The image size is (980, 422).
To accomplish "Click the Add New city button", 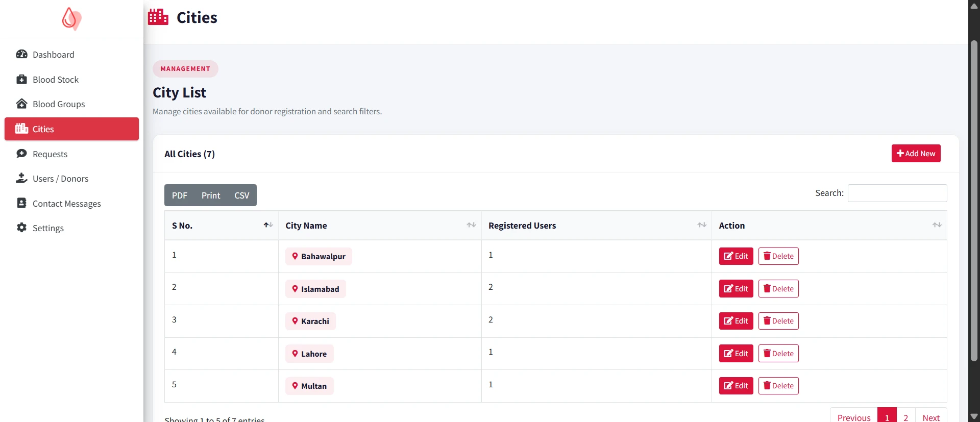I will pyautogui.click(x=916, y=154).
